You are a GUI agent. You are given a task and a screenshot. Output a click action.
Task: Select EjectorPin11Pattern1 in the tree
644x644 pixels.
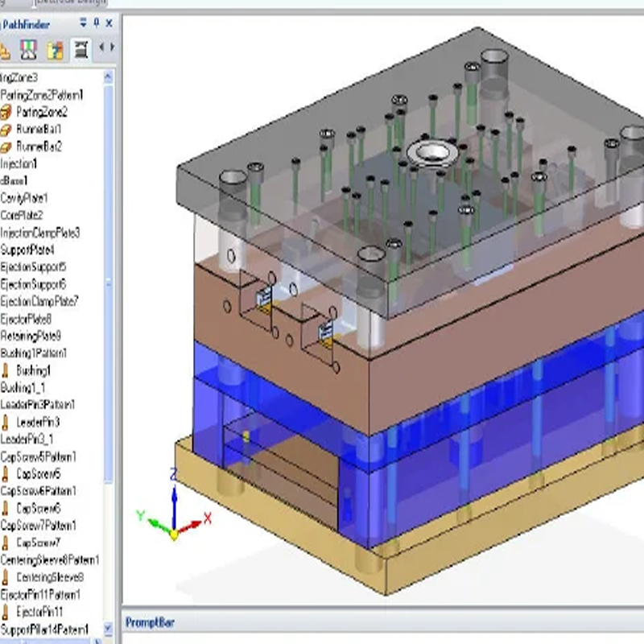coord(40,595)
